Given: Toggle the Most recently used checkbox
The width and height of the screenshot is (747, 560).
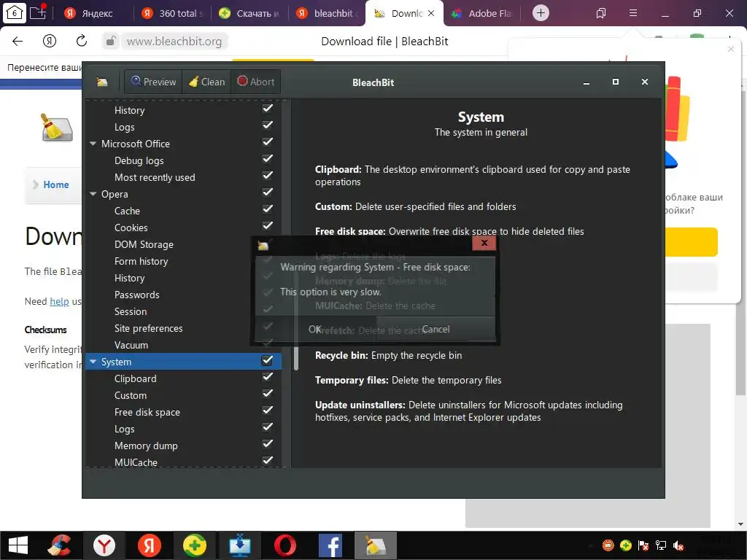Looking at the screenshot, I should point(268,175).
